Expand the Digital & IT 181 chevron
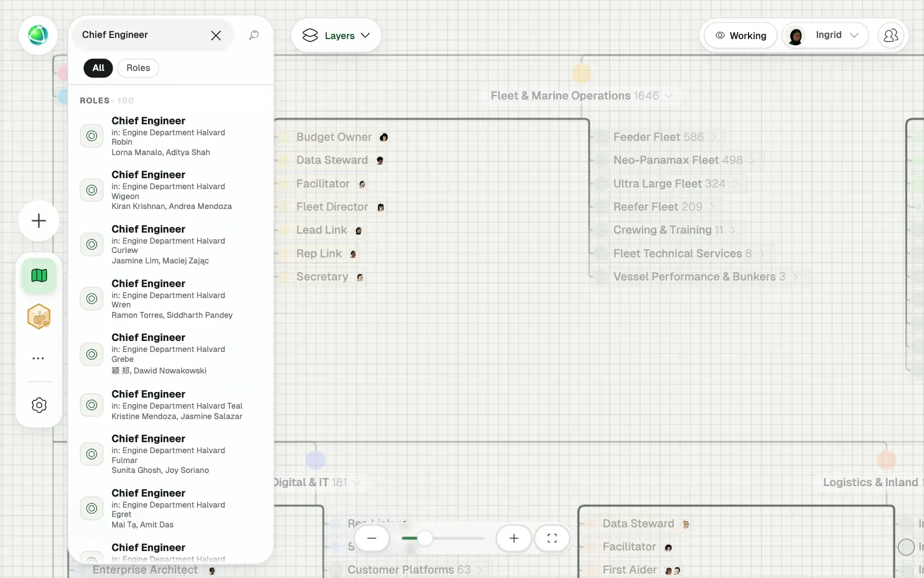Image resolution: width=924 pixels, height=578 pixels. point(356,483)
